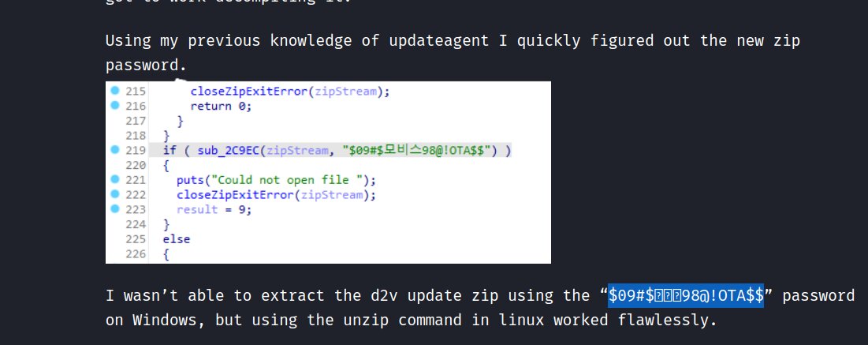The width and height of the screenshot is (868, 345).
Task: Click the "else" keyword on line 225
Action: coord(177,239)
